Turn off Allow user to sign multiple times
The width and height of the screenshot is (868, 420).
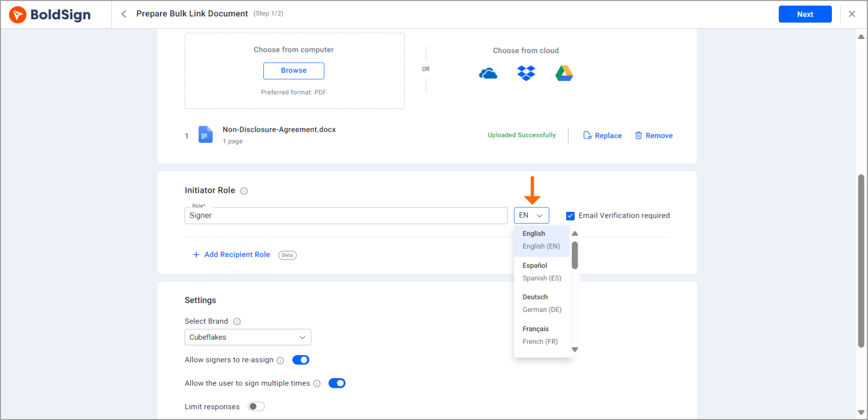click(337, 383)
